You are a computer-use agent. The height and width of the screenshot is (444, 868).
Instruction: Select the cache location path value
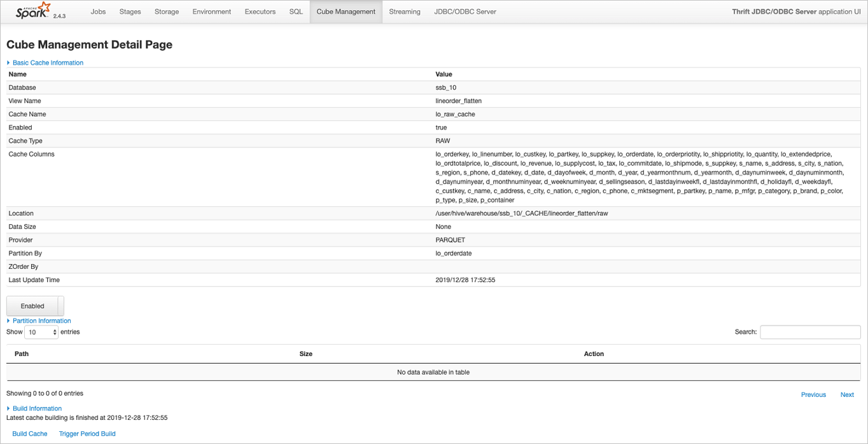point(522,213)
